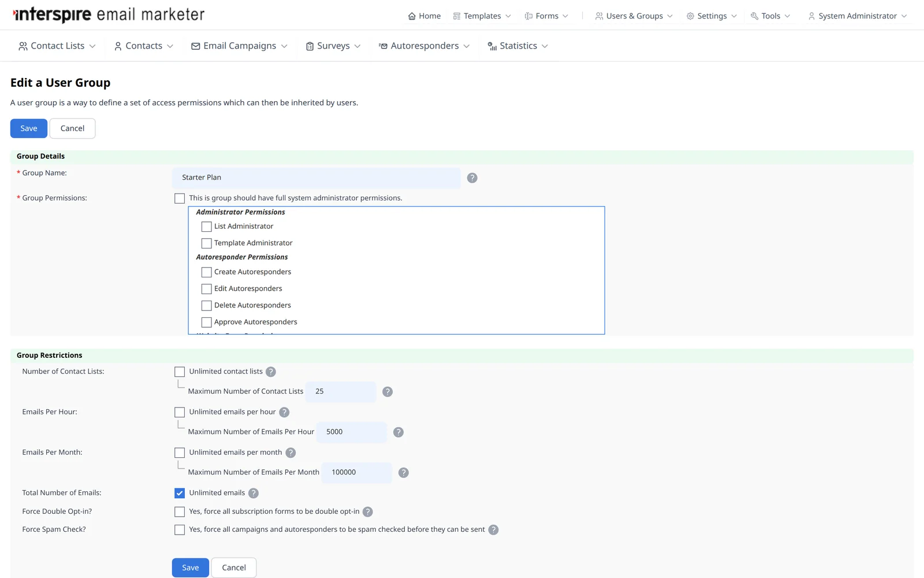Viewport: 924px width, 578px height.
Task: Click the Contact Lists people icon
Action: [23, 46]
